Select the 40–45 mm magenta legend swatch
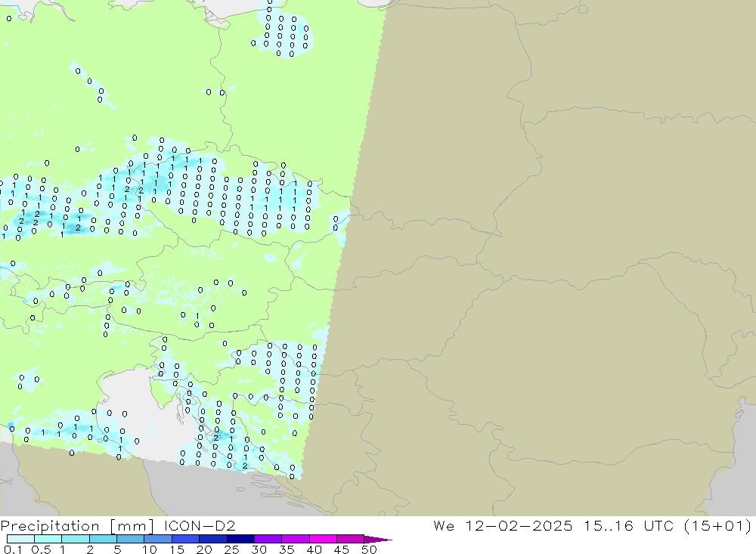 (x=323, y=539)
